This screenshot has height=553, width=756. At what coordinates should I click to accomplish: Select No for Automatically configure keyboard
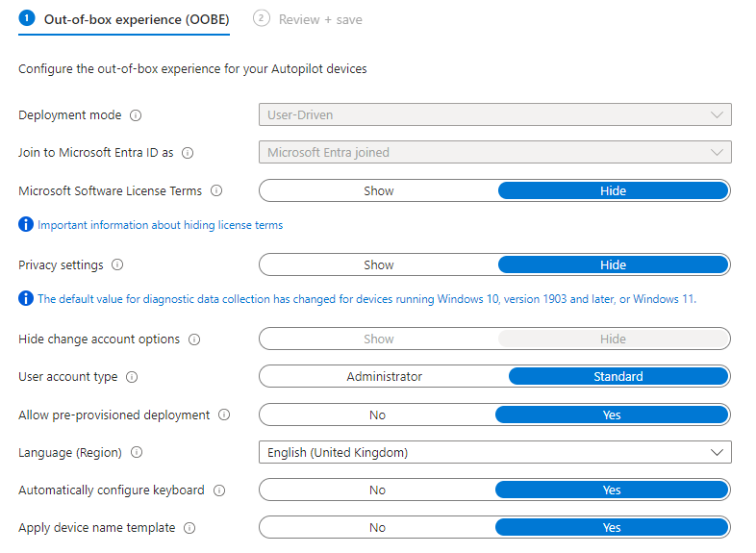point(377,490)
